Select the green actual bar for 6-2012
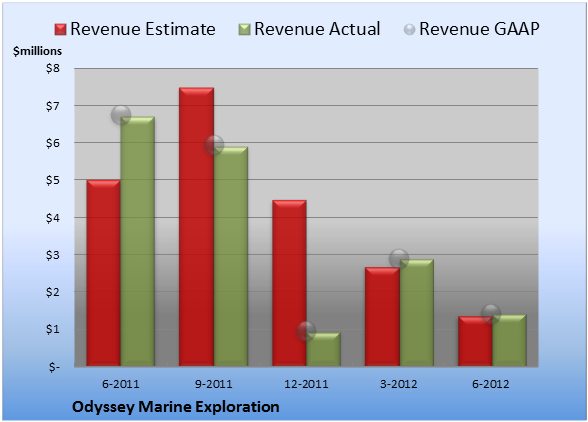Image resolution: width=588 pixels, height=422 pixels. tap(509, 340)
